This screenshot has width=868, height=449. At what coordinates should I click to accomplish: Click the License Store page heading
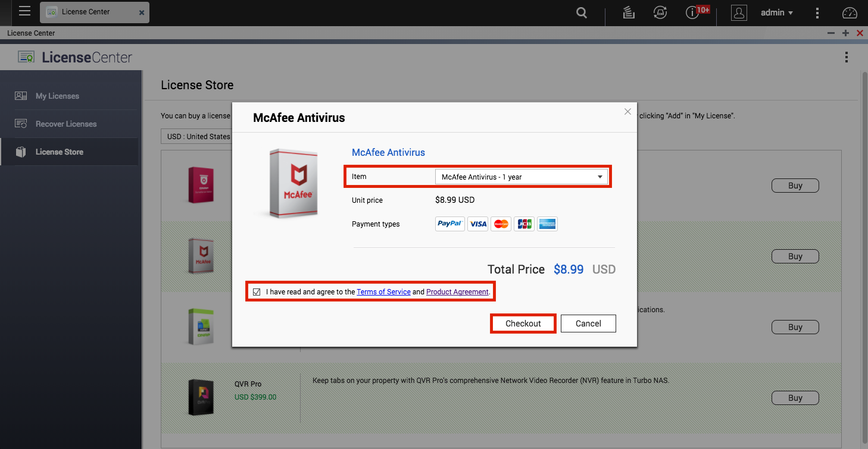197,85
